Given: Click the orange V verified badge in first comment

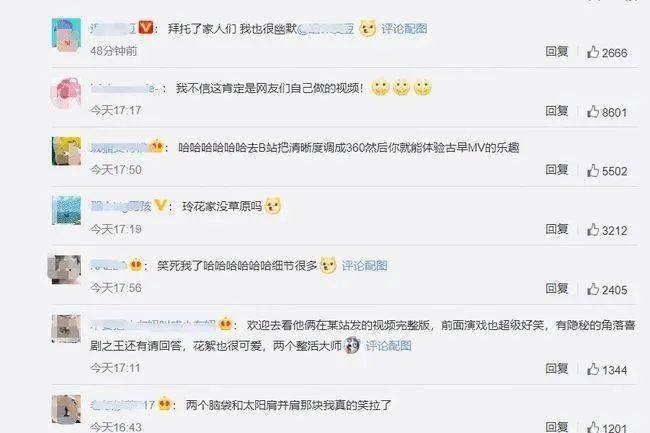Looking at the screenshot, I should 145,27.
